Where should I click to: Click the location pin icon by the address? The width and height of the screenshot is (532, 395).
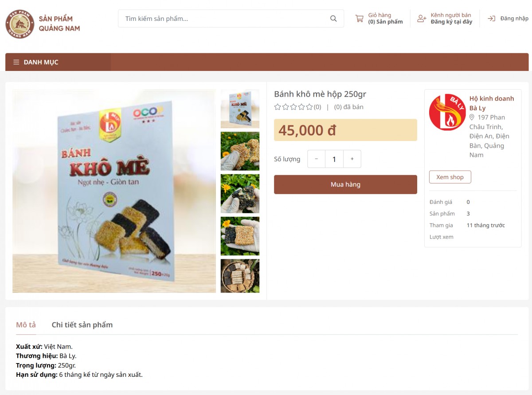point(472,117)
